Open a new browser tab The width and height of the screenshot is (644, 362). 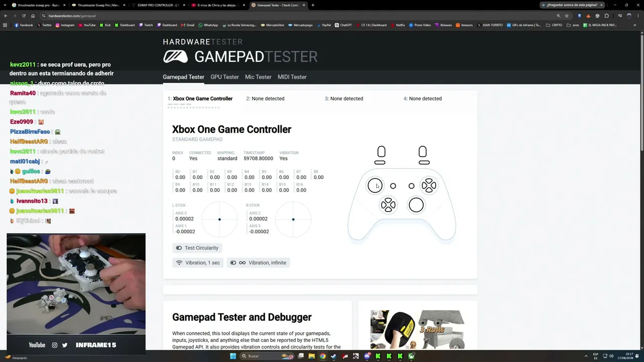tap(313, 5)
